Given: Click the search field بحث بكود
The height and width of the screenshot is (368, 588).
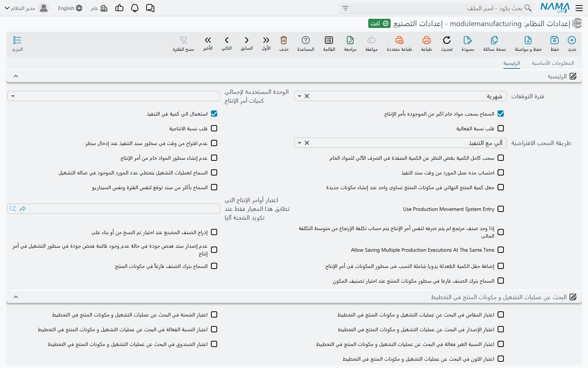Looking at the screenshot, I should point(436,8).
